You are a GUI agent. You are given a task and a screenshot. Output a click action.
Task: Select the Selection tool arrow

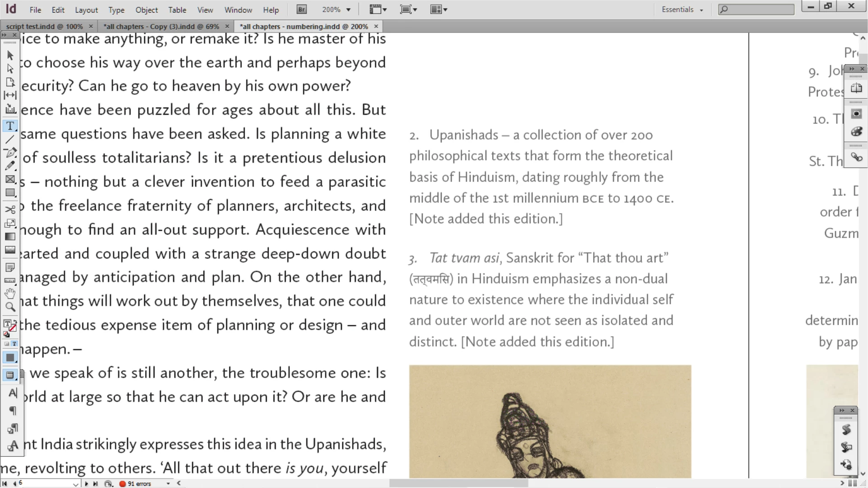click(10, 55)
